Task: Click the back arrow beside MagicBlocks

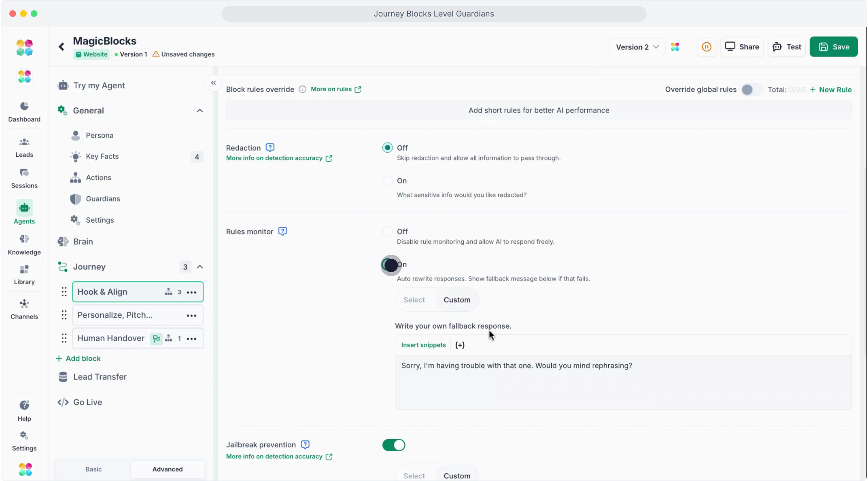Action: [61, 47]
